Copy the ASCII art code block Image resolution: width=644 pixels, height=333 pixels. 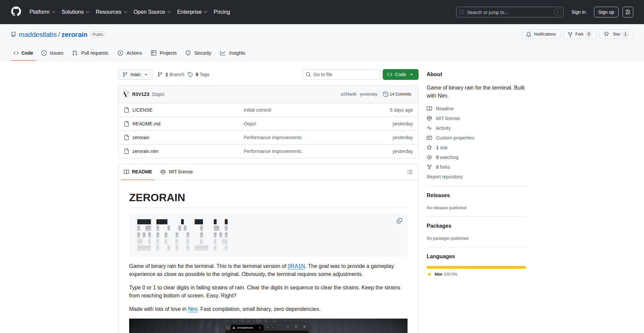[x=399, y=221]
